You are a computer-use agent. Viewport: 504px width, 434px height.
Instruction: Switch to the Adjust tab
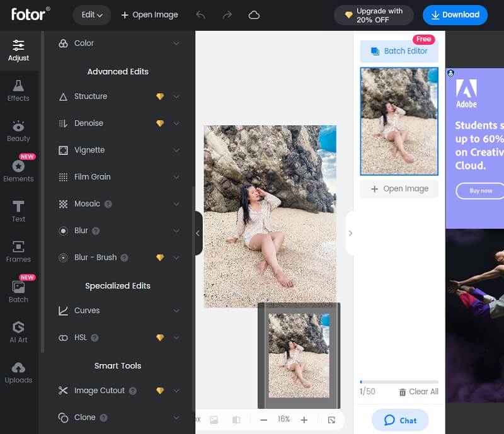click(x=18, y=50)
